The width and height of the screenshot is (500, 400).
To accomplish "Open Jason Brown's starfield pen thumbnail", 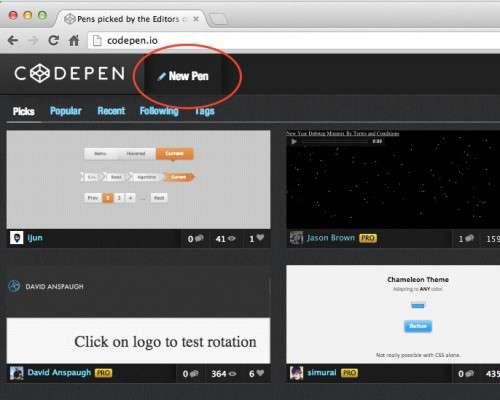I will [x=393, y=179].
